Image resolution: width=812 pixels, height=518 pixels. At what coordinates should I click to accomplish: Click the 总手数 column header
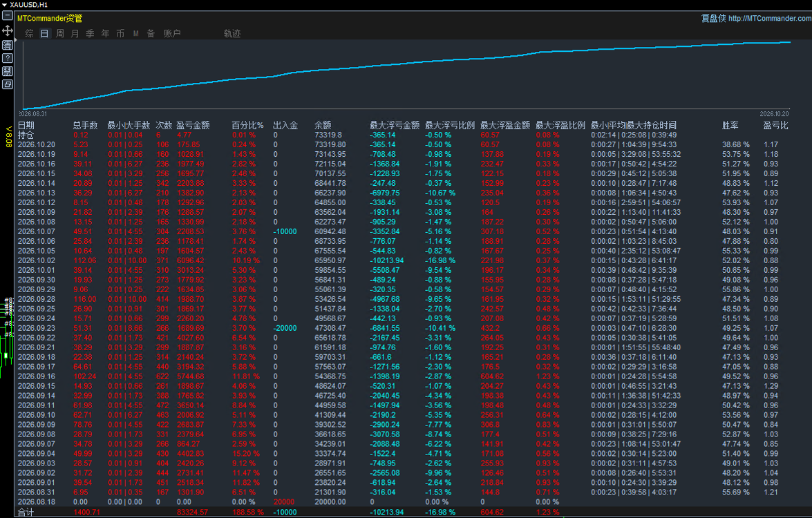pos(85,125)
